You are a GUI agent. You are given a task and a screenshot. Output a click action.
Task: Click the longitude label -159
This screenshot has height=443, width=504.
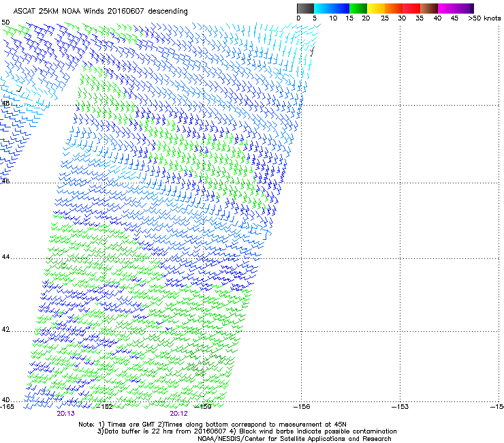tap(204, 407)
